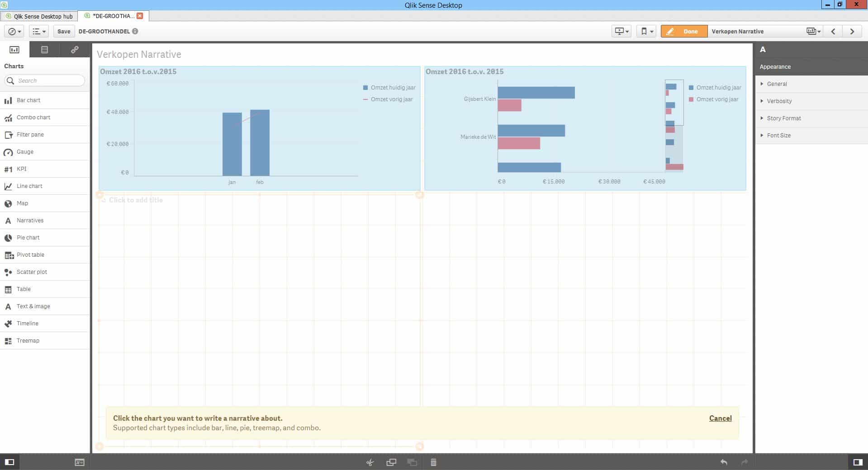Viewport: 868px width, 470px height.
Task: Toggle the right properties panel
Action: click(x=858, y=462)
